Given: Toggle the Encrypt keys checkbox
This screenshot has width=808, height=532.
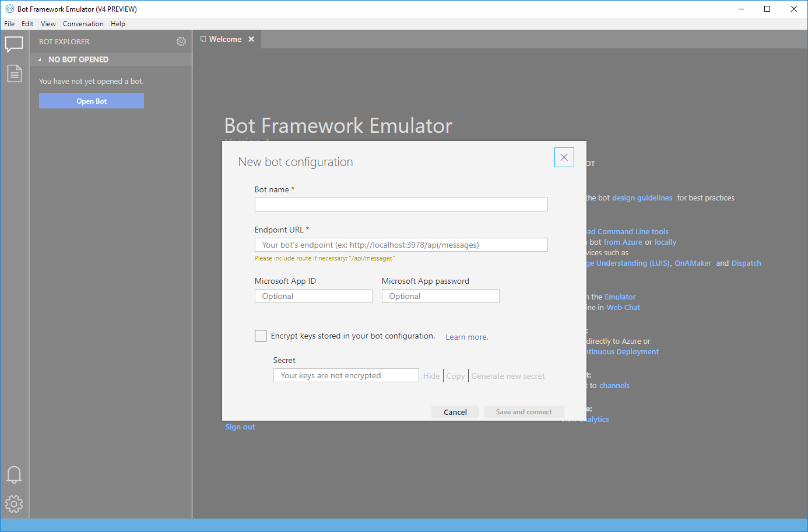Looking at the screenshot, I should (x=261, y=336).
